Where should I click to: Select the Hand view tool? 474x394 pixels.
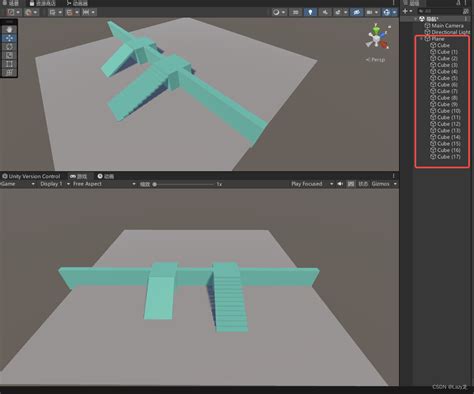(x=9, y=29)
